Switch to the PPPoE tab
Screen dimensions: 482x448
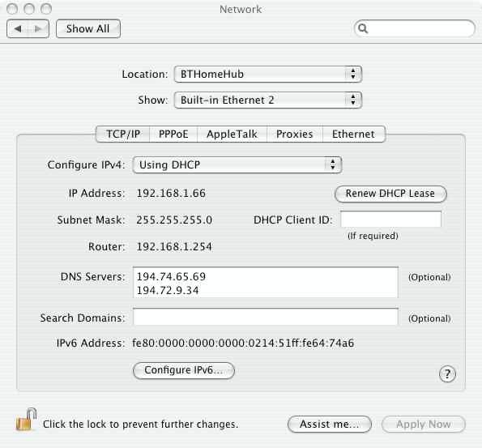pyautogui.click(x=173, y=134)
